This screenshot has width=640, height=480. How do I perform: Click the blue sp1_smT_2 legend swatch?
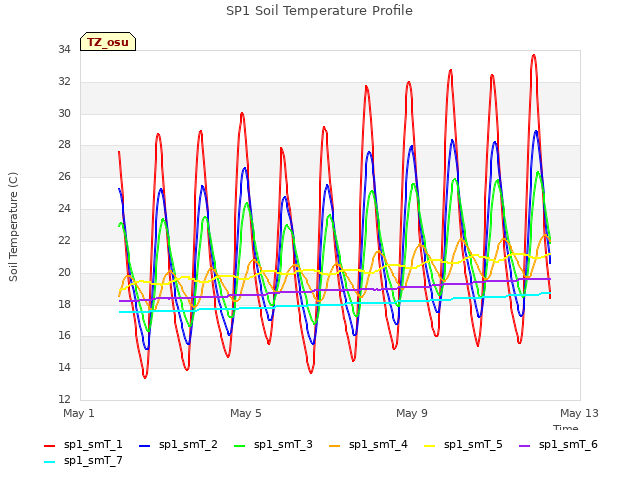[144, 446]
